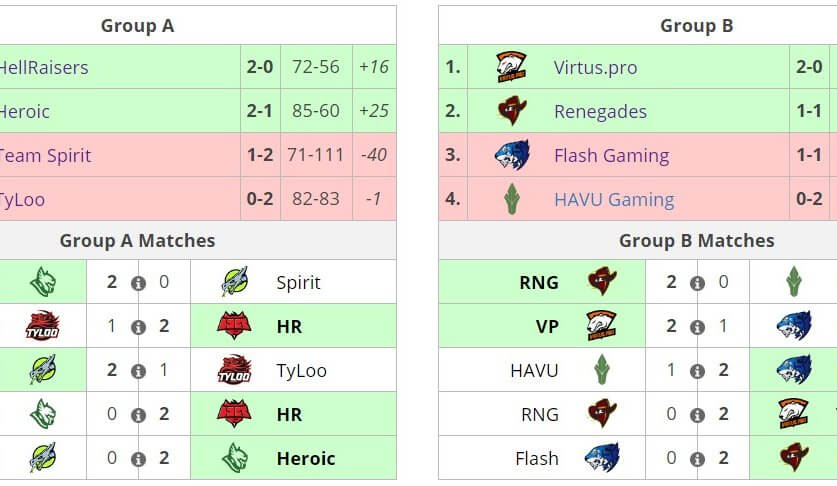Show match details for TyLoo vs HR
The image size is (837, 486).
[x=139, y=327]
